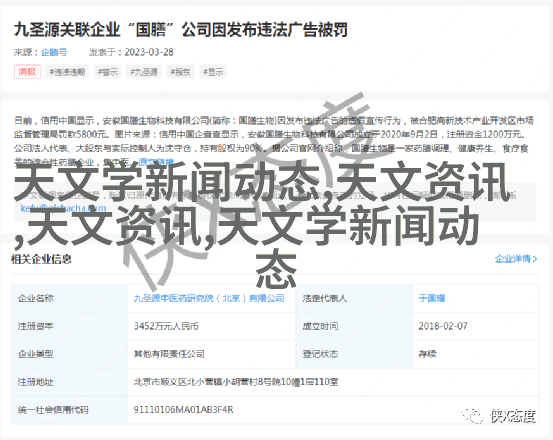Open the 原文链接 original article link
Screen dimensions: 553x440
156,162
